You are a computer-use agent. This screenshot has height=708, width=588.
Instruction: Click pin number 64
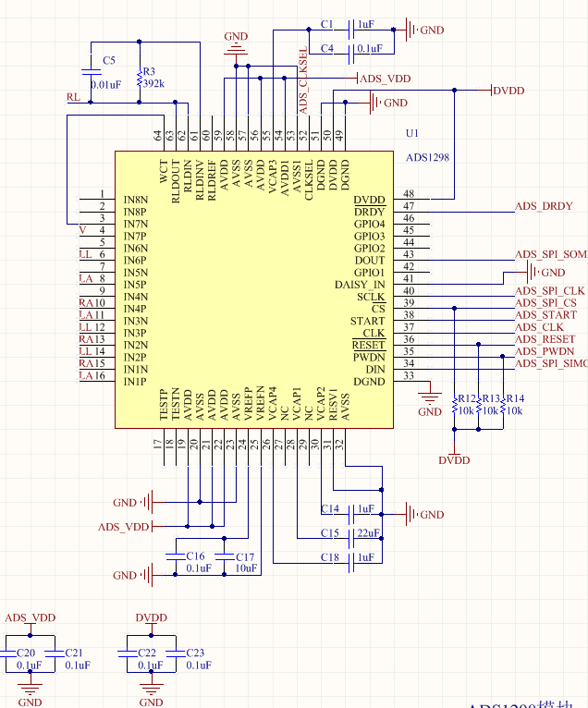tap(157, 136)
